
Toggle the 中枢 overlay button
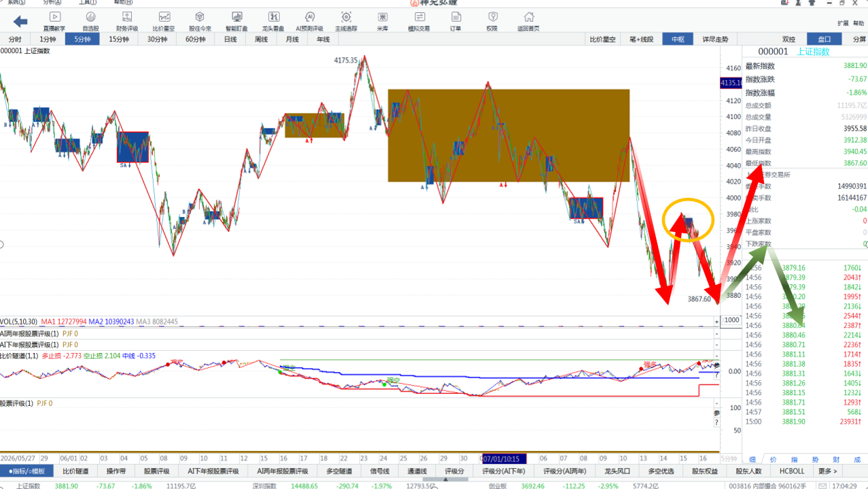(678, 39)
